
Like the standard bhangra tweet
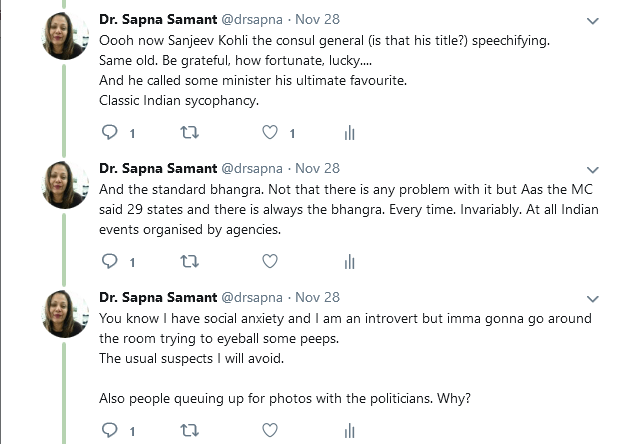coord(269,262)
